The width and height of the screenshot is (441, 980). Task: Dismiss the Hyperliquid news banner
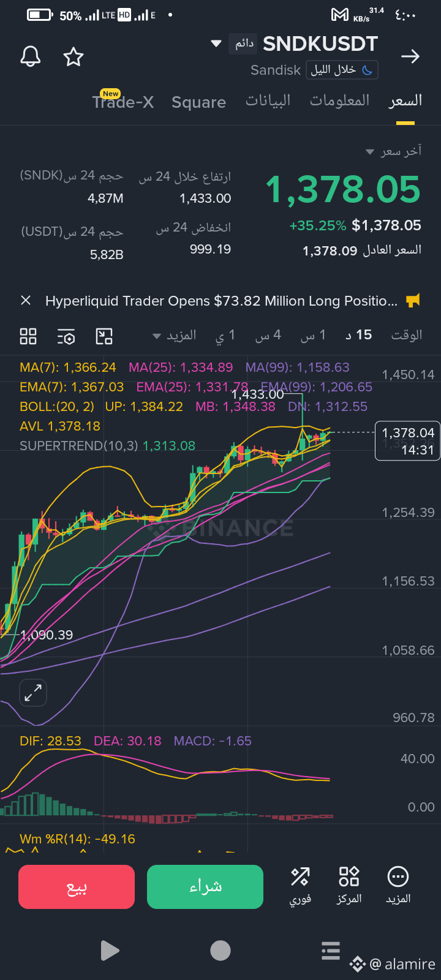coord(26,300)
